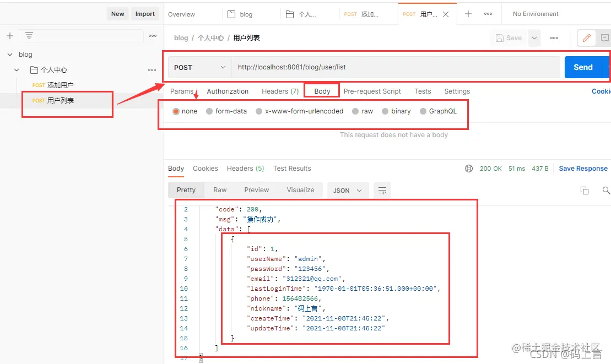Collapse the 个人中心 folder chevron

tap(17, 70)
